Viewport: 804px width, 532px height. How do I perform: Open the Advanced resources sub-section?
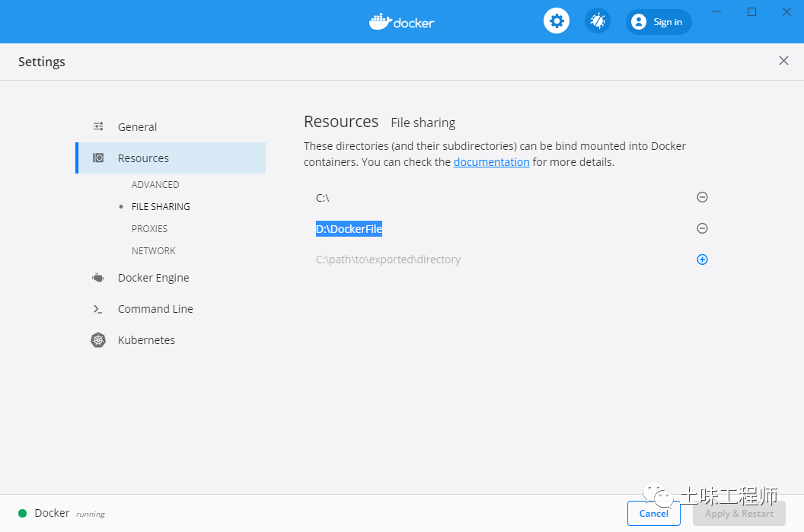coord(155,185)
